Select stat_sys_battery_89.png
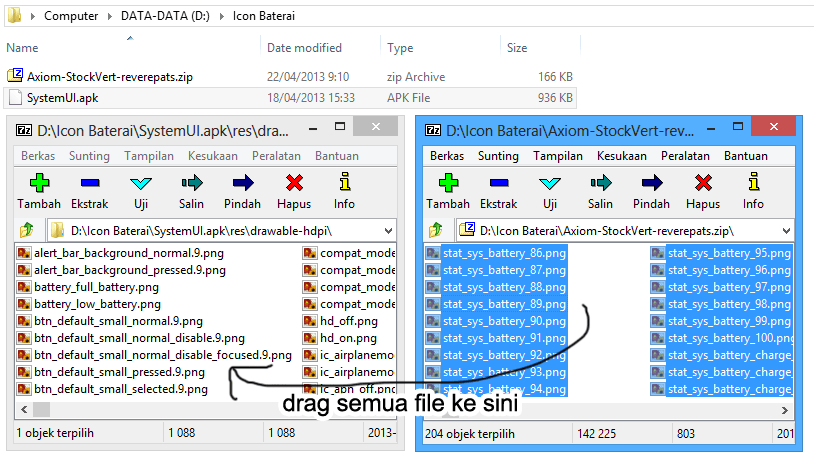 pyautogui.click(x=504, y=304)
